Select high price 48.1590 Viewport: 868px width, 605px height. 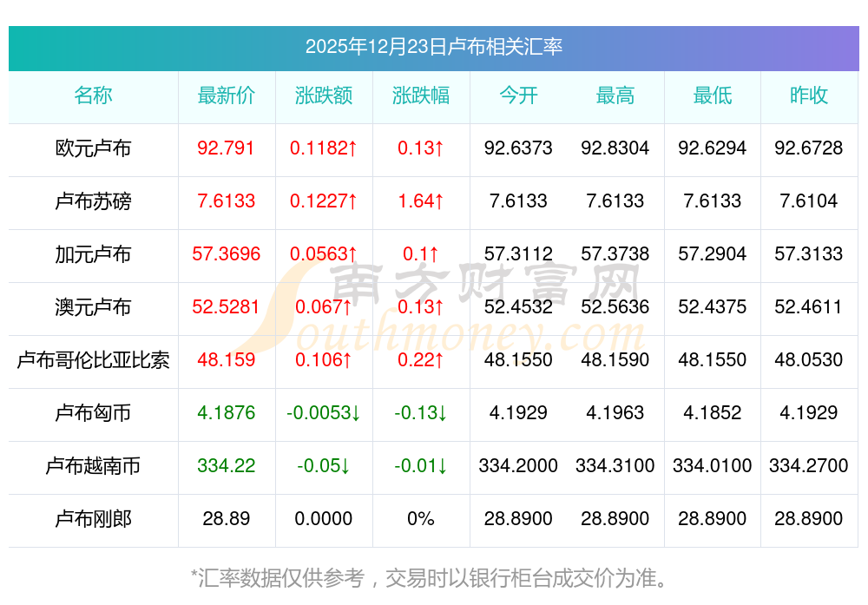[615, 360]
